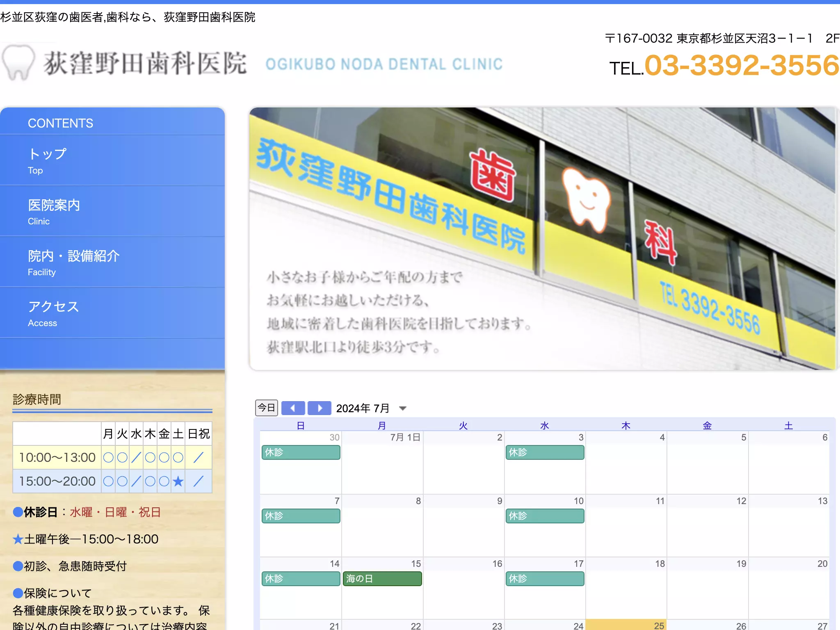This screenshot has width=840, height=630.
Task: Click the 荻窪野田歯科医院 clinic name logo
Action: (x=145, y=64)
